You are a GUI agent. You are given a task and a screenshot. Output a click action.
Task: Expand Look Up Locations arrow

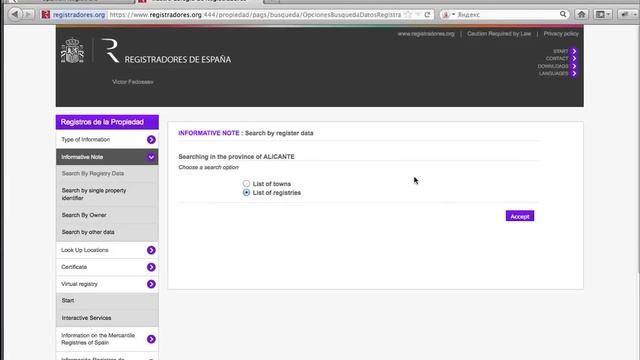pyautogui.click(x=151, y=250)
